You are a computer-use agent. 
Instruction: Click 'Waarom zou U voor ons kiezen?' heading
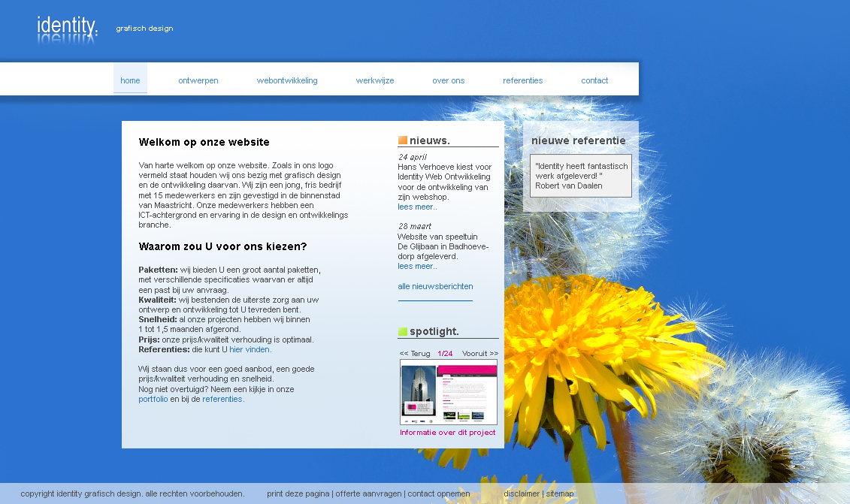[x=222, y=246]
